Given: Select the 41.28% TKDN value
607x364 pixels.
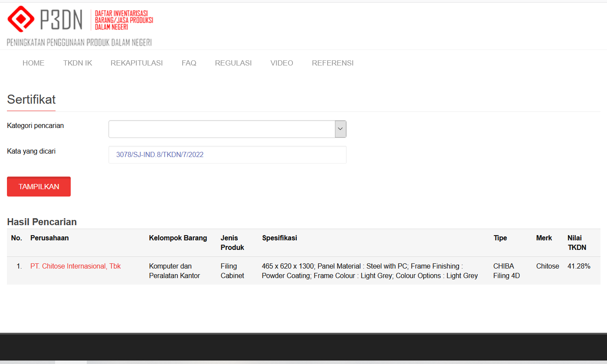Looking at the screenshot, I should tap(579, 266).
